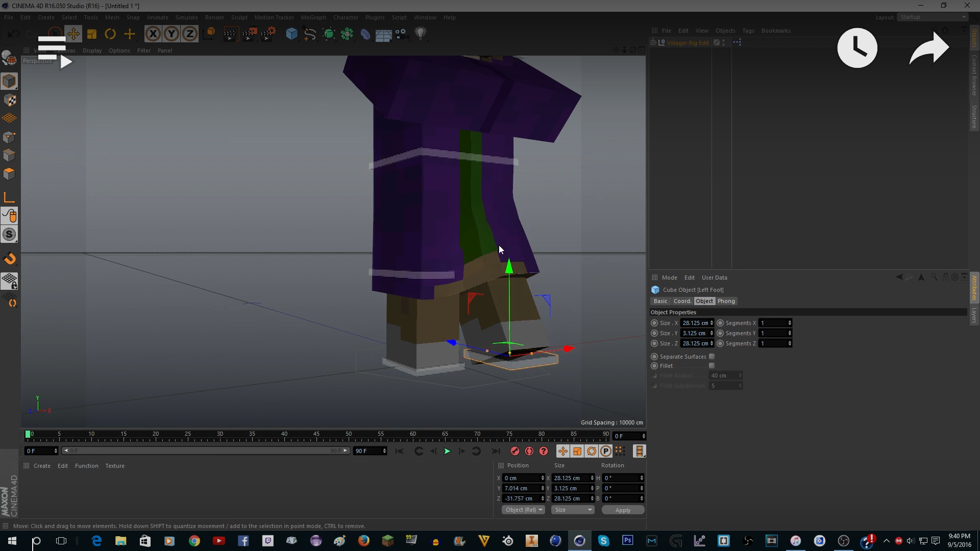Add a Cube primitive object
980x551 pixels.
[x=291, y=34]
